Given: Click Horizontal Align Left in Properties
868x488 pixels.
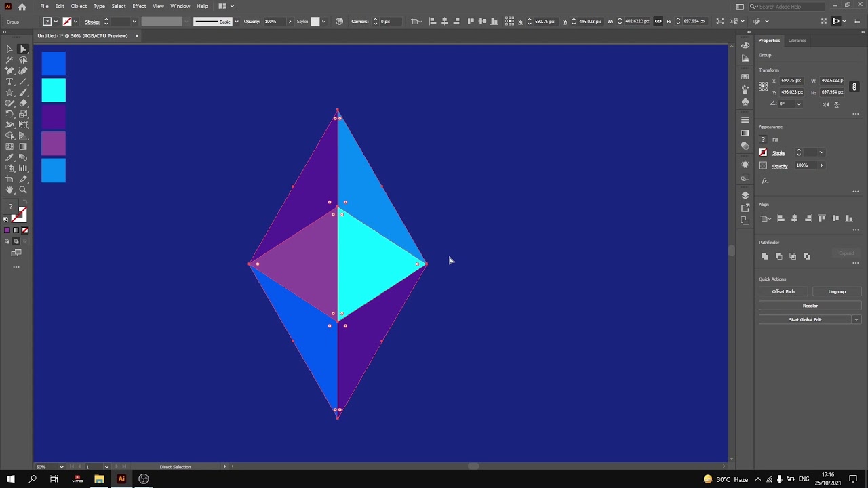Looking at the screenshot, I should [x=781, y=218].
